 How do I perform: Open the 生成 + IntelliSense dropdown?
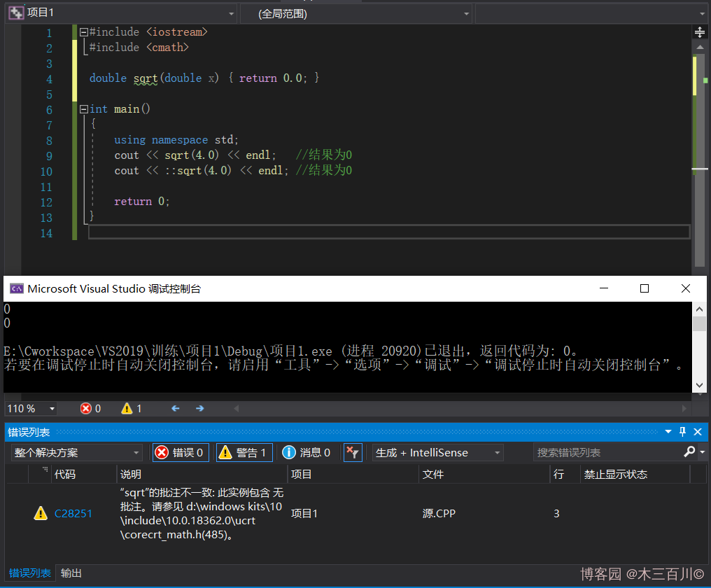tap(437, 453)
